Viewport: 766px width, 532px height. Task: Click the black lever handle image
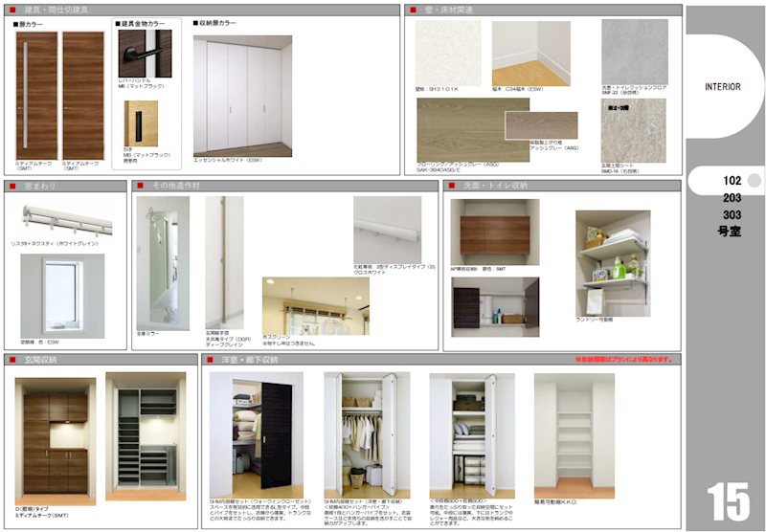(144, 55)
